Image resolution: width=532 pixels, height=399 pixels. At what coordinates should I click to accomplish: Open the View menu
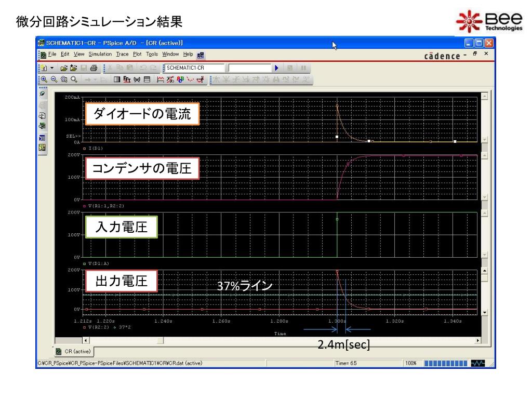point(79,54)
